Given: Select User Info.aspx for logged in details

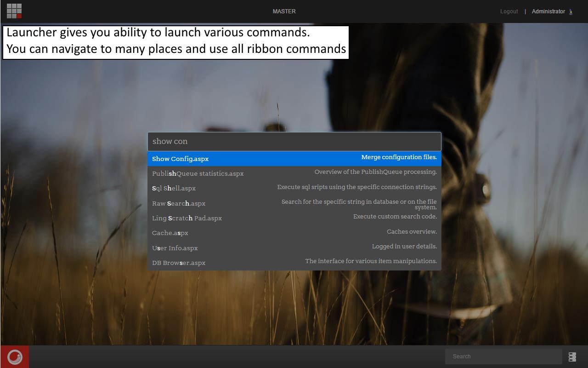Looking at the screenshot, I should [x=175, y=248].
